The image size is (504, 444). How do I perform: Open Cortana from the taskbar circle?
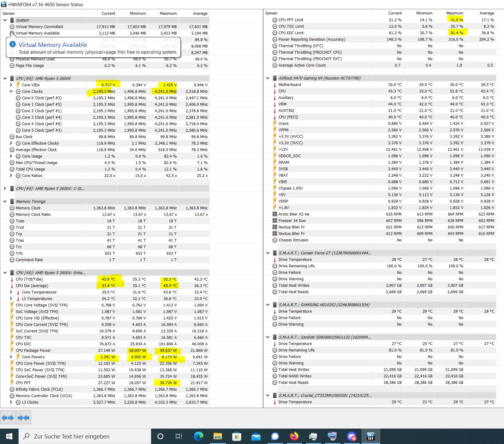tap(160, 436)
